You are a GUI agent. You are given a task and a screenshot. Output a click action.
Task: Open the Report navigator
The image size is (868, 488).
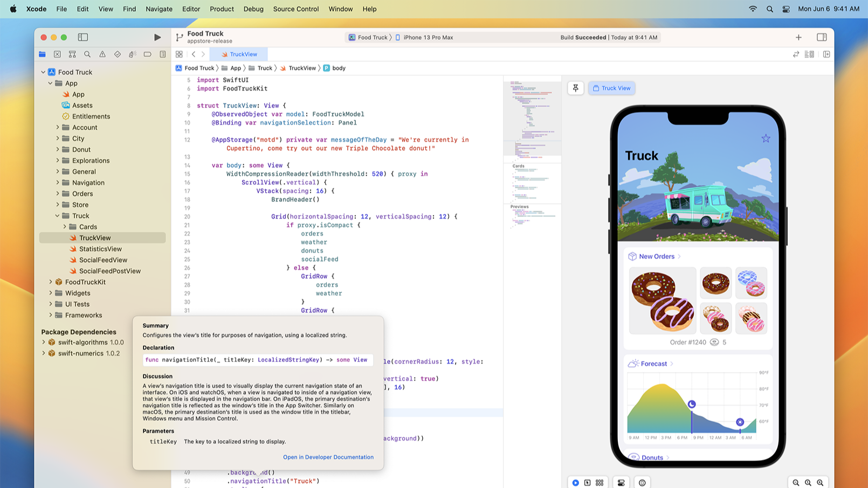click(x=163, y=54)
